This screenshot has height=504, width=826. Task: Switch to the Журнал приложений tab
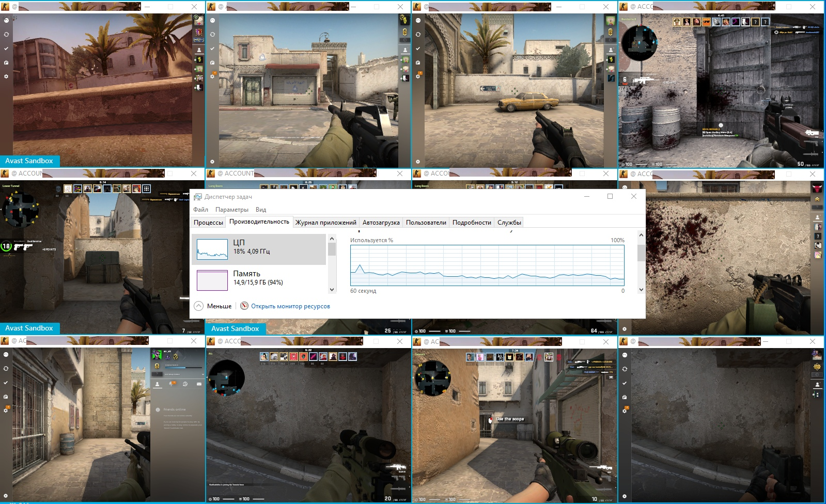click(x=326, y=223)
